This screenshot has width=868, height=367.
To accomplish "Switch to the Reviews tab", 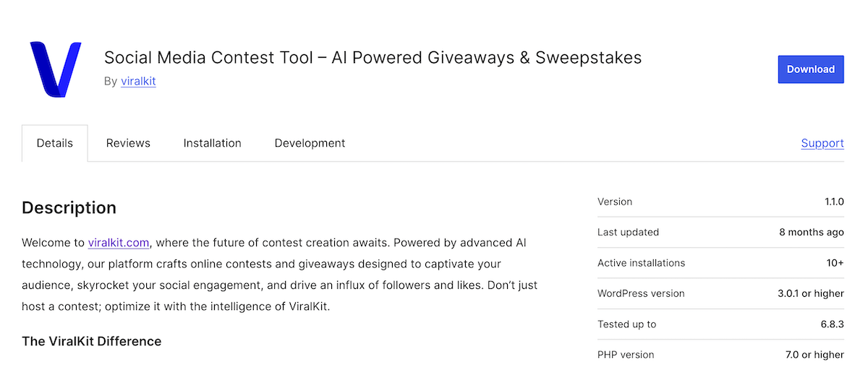I will tap(128, 143).
